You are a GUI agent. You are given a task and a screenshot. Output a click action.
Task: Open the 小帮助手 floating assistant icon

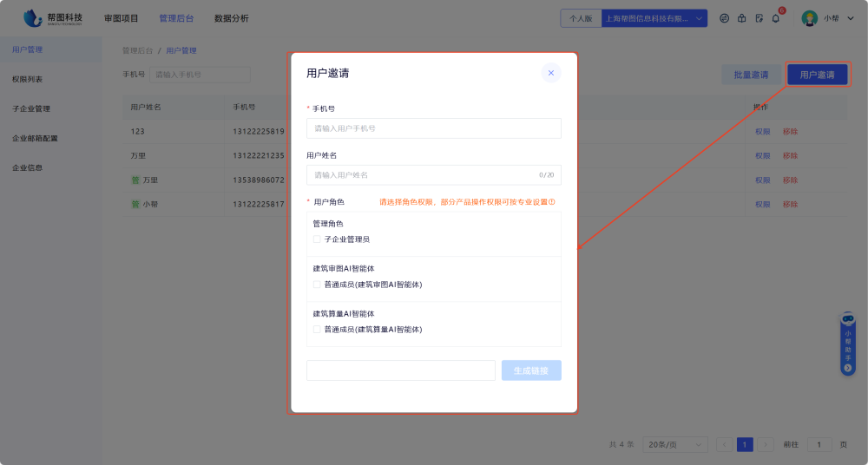click(848, 344)
